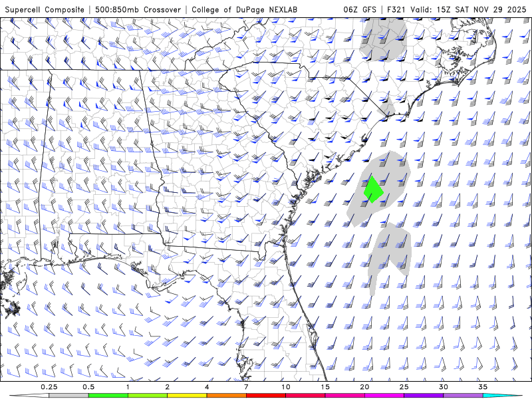Select the crimson 10–15 colorbar segment
Viewport: 532px width, 399px height.
[x=305, y=396]
